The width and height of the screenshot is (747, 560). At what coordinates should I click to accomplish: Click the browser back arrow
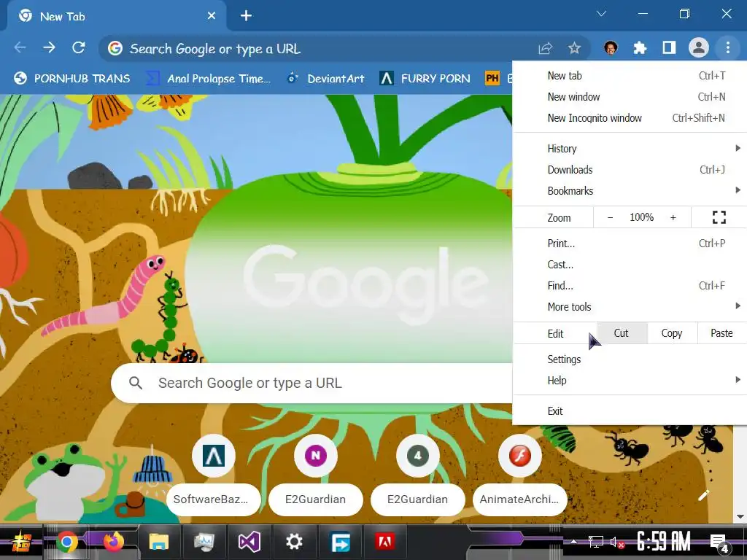(20, 47)
